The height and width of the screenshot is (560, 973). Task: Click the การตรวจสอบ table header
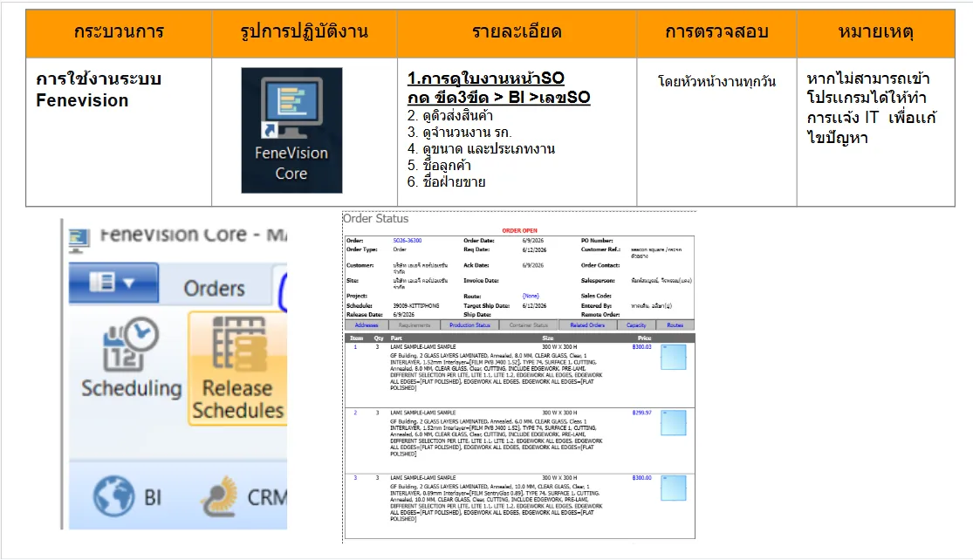click(x=716, y=31)
